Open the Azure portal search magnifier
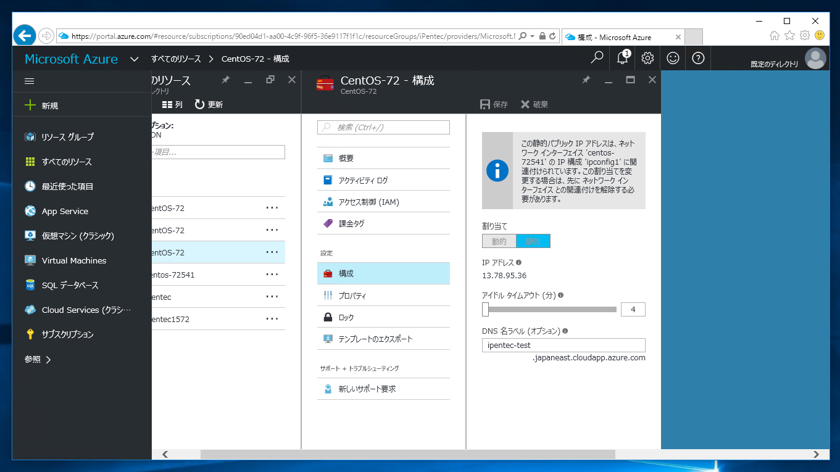 (x=597, y=57)
